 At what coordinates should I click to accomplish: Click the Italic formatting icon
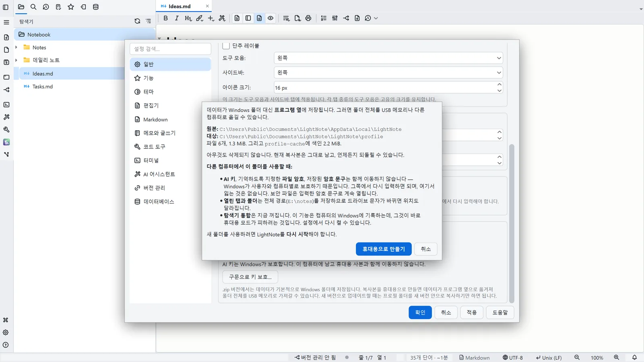point(177,18)
